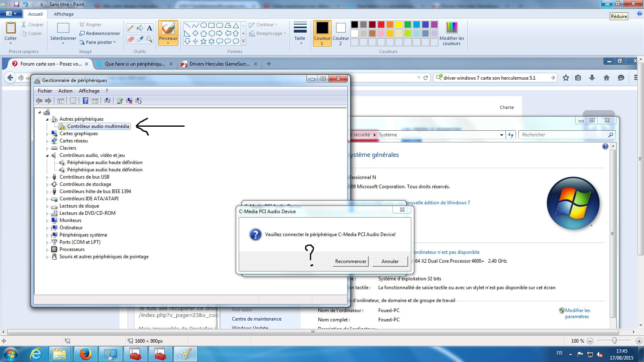Click the Device Manager help toolbar icon
Screen dimensions: 644x362
85,101
